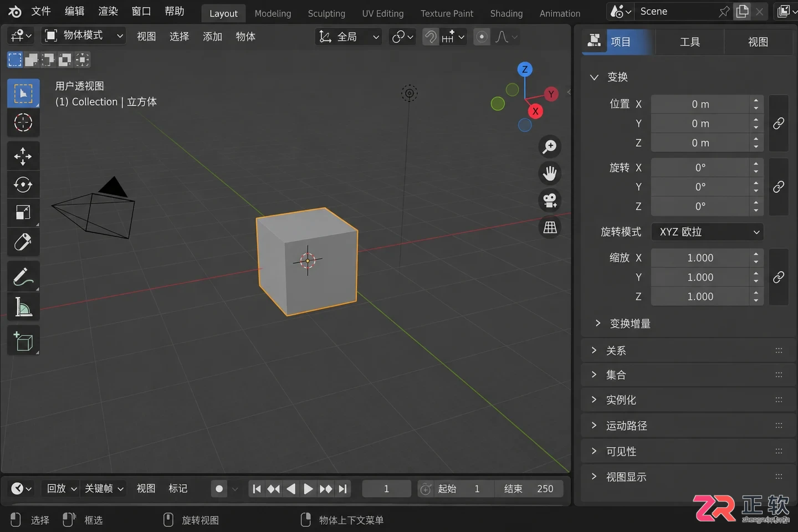Screen dimensions: 798x532
Task: Click the 结束 end frame field
Action: click(529, 489)
